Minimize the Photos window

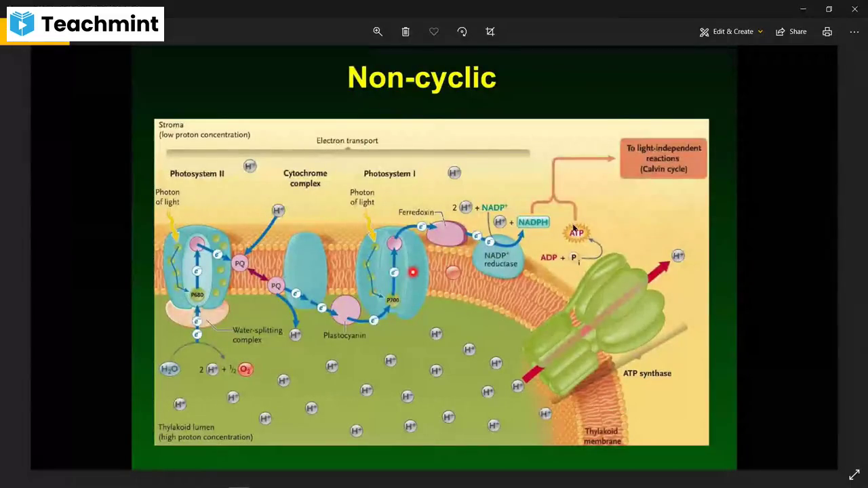[x=803, y=9]
